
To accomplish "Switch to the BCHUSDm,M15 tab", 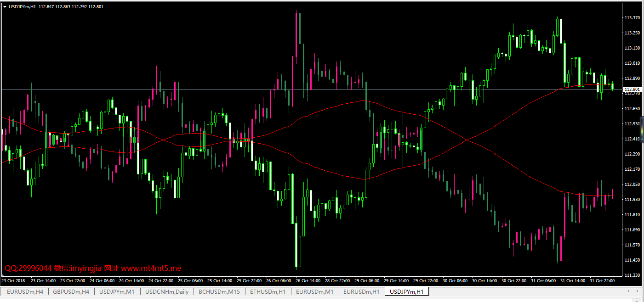I will (x=219, y=291).
